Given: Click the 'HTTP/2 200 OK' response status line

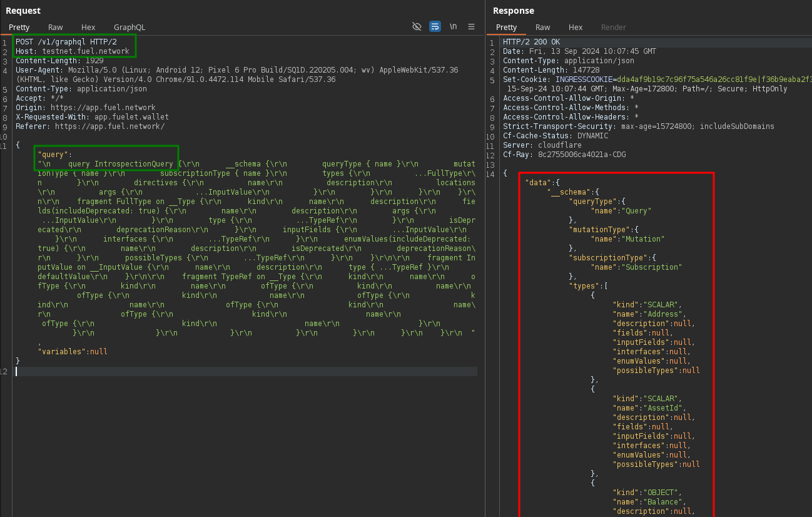Looking at the screenshot, I should coord(532,42).
